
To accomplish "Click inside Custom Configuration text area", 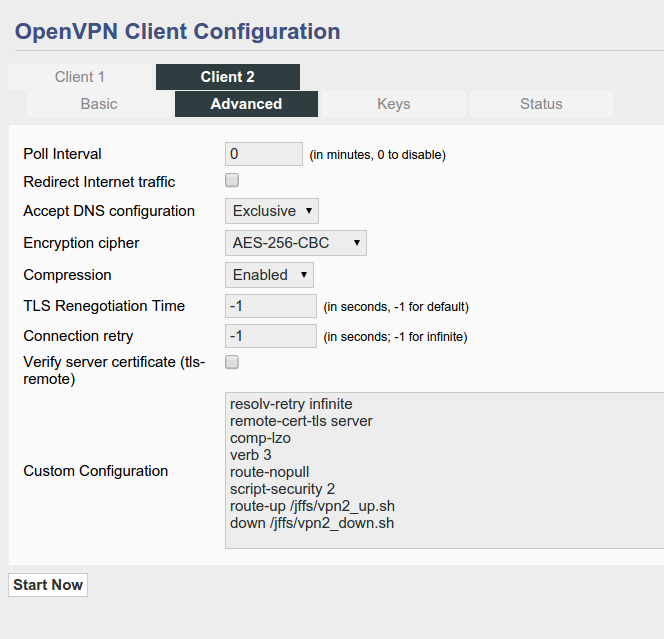I will 445,470.
